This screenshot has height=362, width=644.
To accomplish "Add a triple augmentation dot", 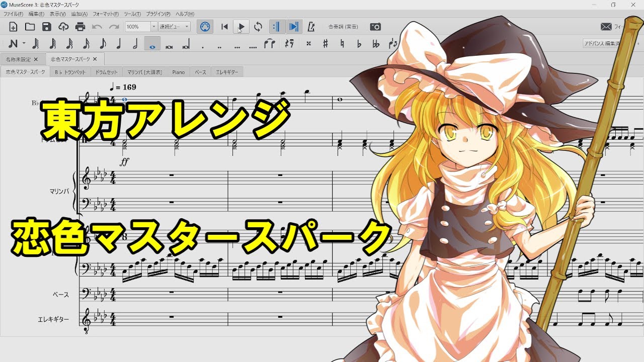I will click(x=236, y=46).
